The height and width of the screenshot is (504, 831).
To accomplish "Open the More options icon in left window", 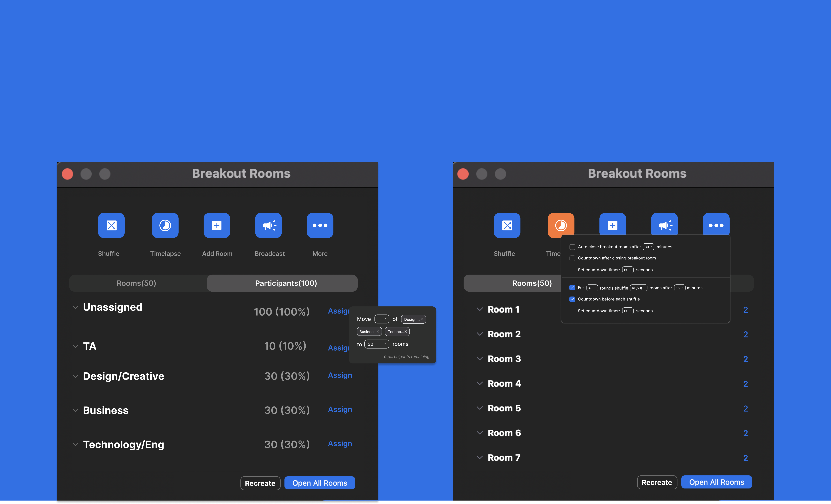I will click(x=320, y=225).
